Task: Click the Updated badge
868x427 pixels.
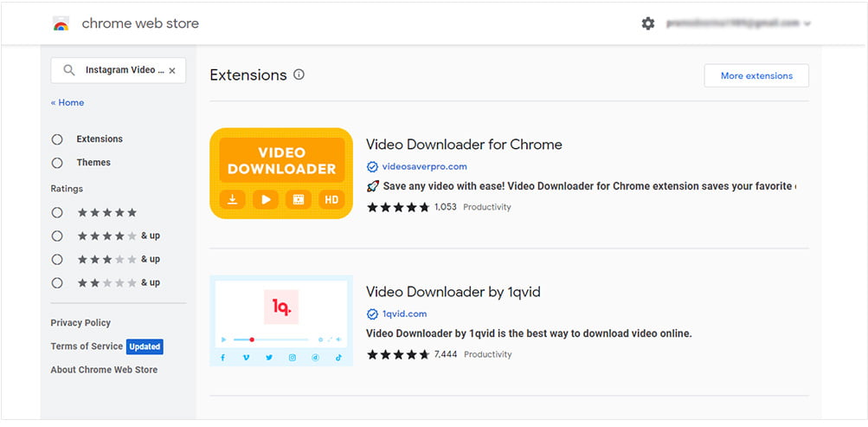Action: point(145,346)
